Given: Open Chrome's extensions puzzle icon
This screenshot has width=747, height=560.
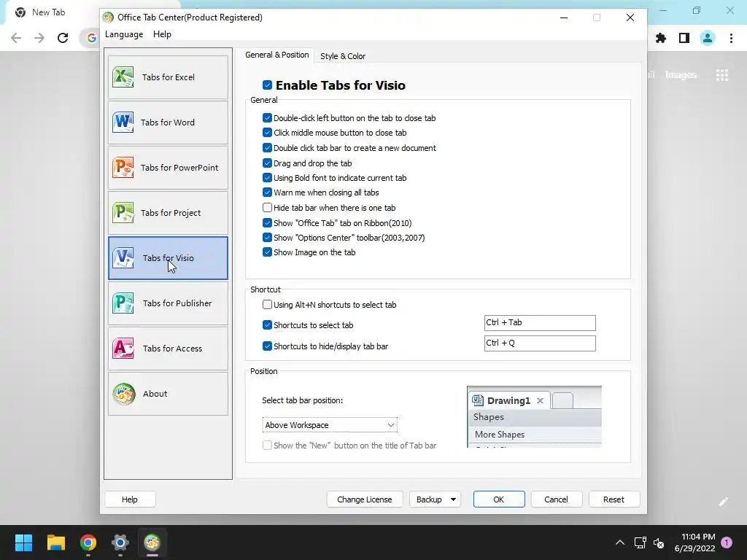Looking at the screenshot, I should (x=661, y=38).
